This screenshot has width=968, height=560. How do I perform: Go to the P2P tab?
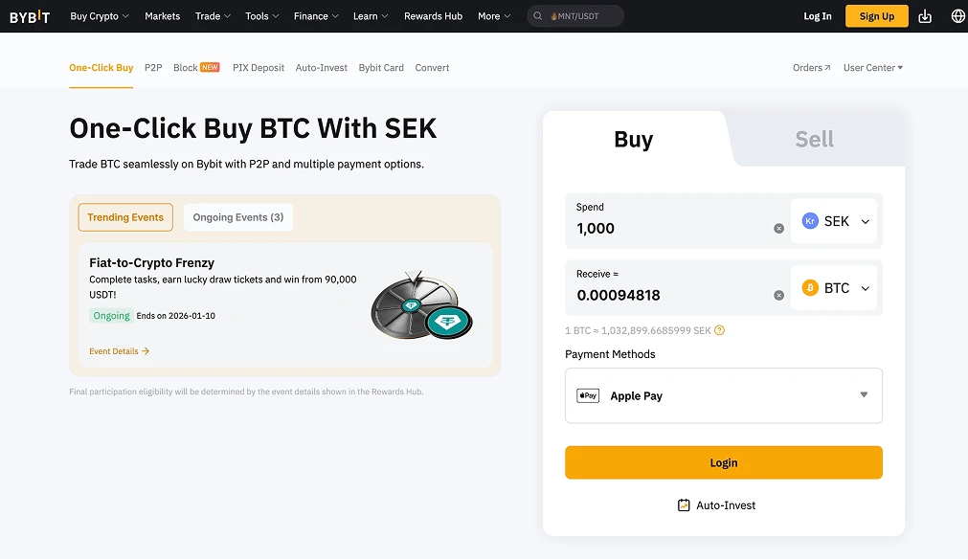153,67
